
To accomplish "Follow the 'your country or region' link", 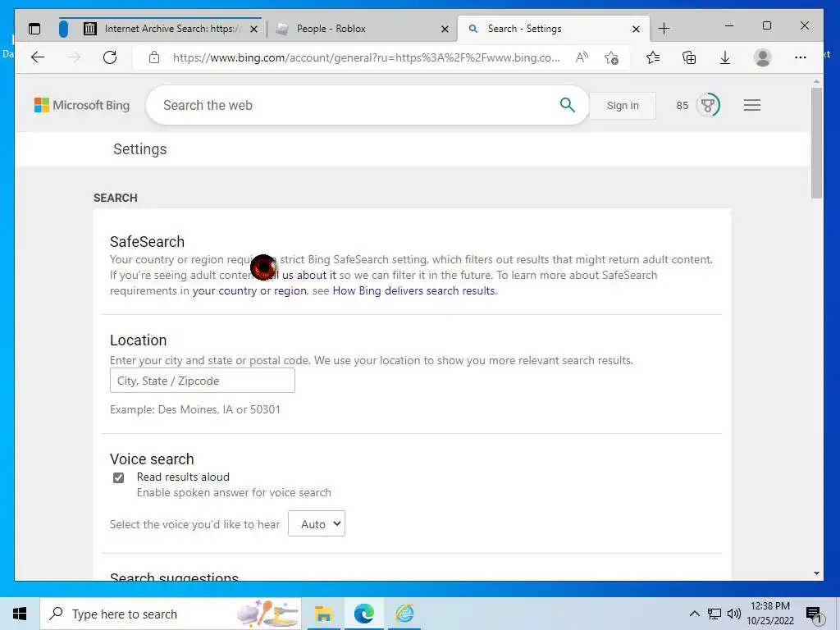I will click(249, 291).
